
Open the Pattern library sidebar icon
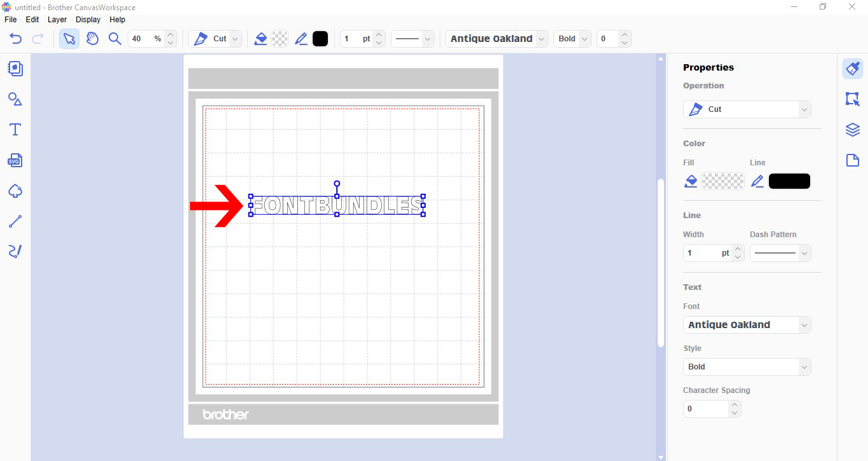(x=15, y=69)
